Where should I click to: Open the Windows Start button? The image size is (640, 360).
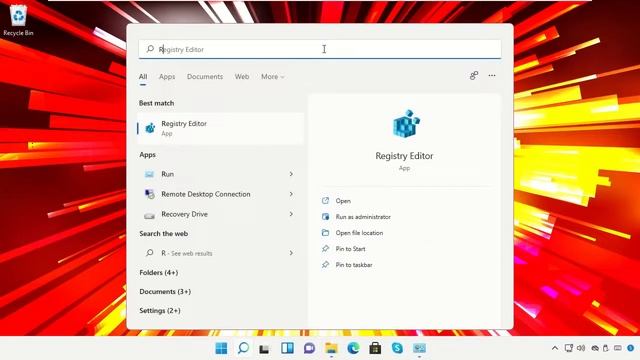[x=221, y=348]
